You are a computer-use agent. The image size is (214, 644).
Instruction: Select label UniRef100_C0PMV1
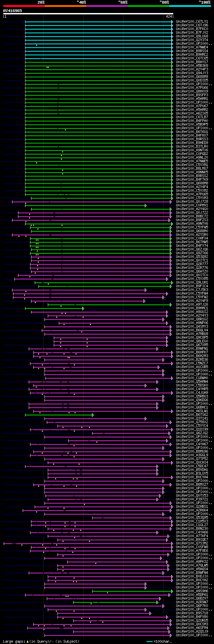coord(192,205)
